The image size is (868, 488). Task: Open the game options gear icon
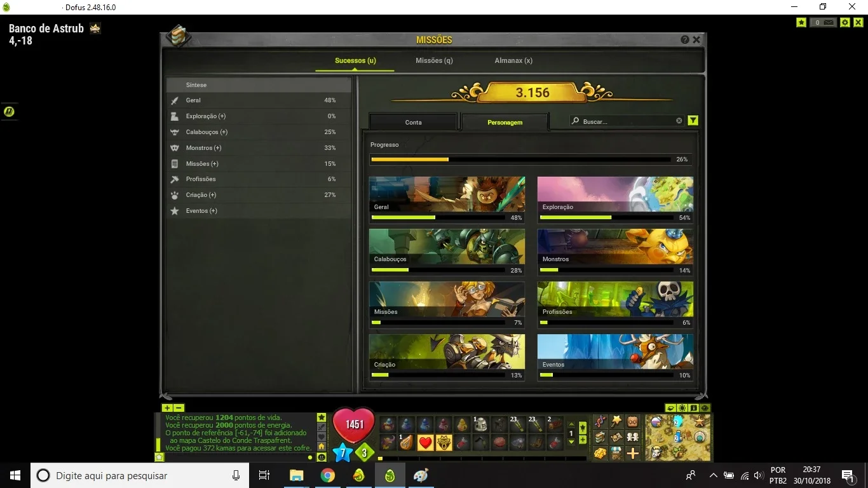coord(845,22)
